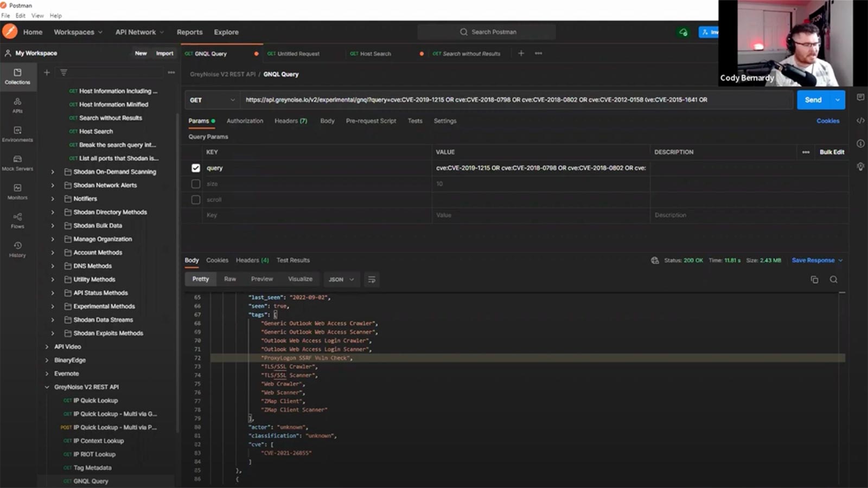Copy the response body
The height and width of the screenshot is (488, 868).
(814, 279)
